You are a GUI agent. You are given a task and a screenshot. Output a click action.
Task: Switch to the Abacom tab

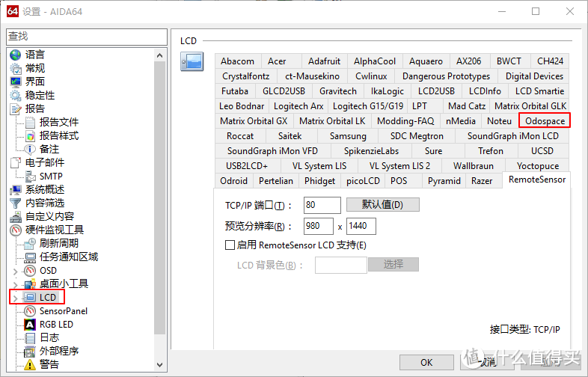click(x=237, y=61)
